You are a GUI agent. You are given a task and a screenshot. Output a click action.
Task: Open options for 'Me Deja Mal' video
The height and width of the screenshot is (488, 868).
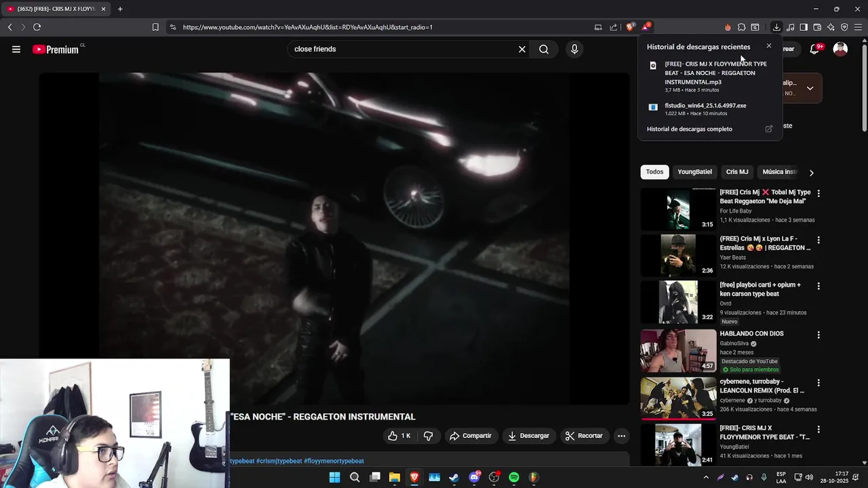[818, 193]
